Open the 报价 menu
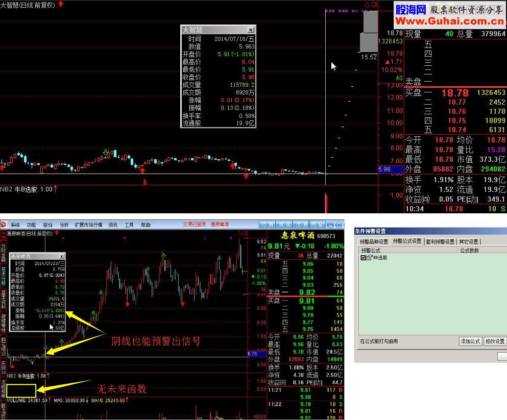The width and height of the screenshot is (507, 420). [x=47, y=225]
